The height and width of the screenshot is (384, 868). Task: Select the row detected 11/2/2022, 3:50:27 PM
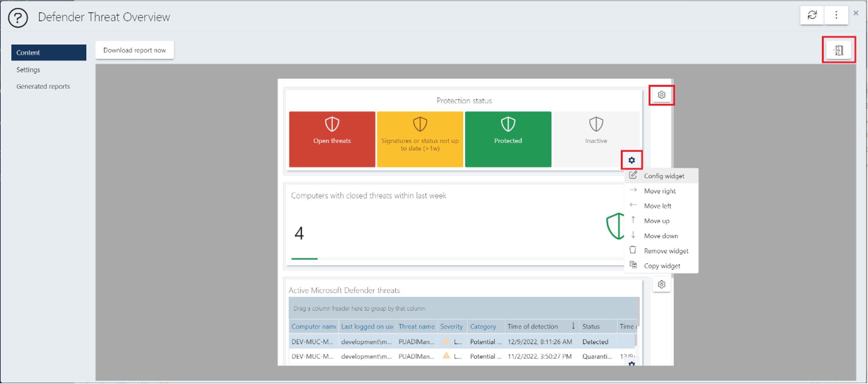(x=462, y=356)
